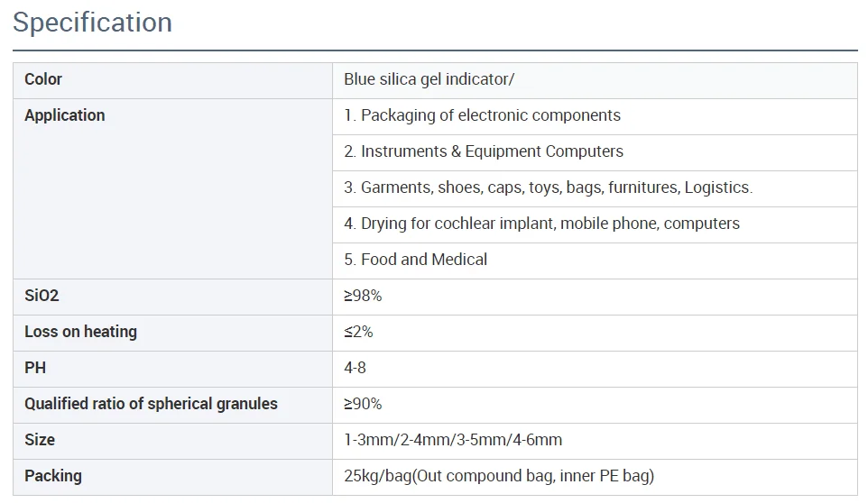
Task: Select the ≤2% value cell
Action: (358, 332)
